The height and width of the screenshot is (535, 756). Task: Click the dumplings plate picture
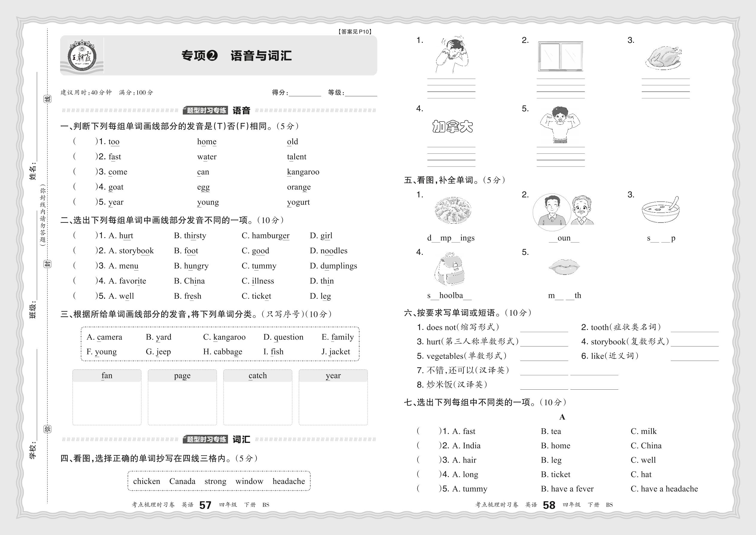click(x=453, y=211)
